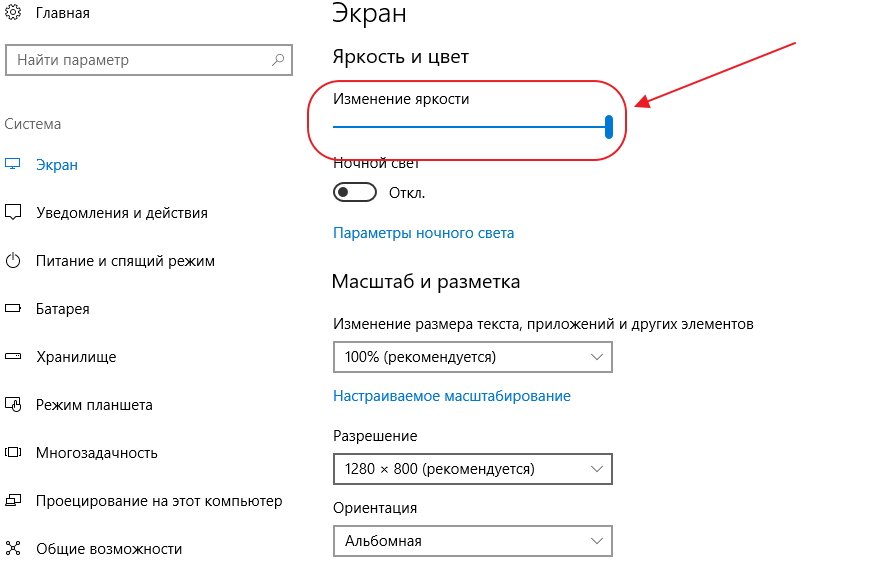
Task: Click the storage drive icon
Action: [x=14, y=356]
